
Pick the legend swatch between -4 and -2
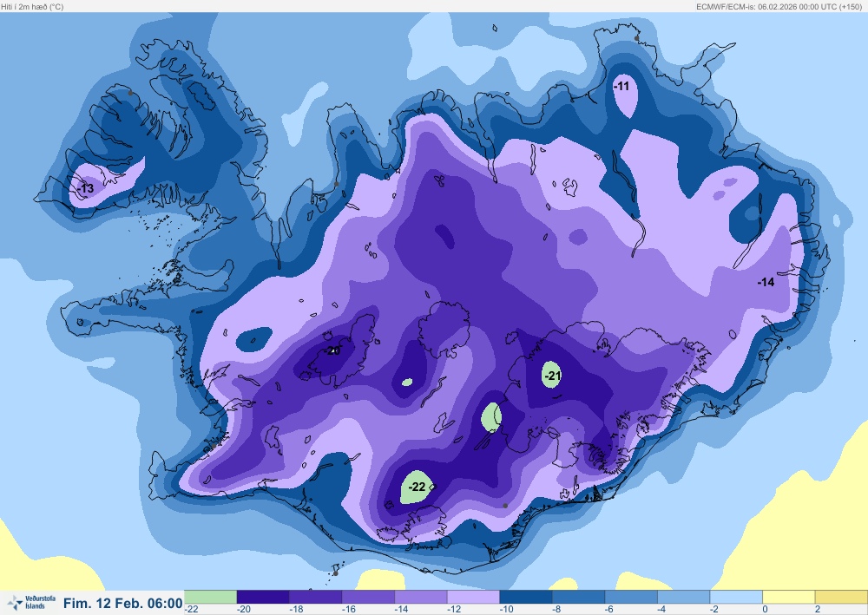pyautogui.click(x=684, y=598)
